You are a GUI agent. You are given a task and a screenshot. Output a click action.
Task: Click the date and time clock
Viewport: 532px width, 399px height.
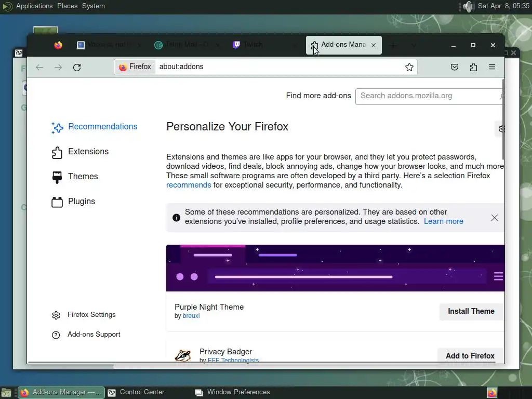click(x=503, y=6)
